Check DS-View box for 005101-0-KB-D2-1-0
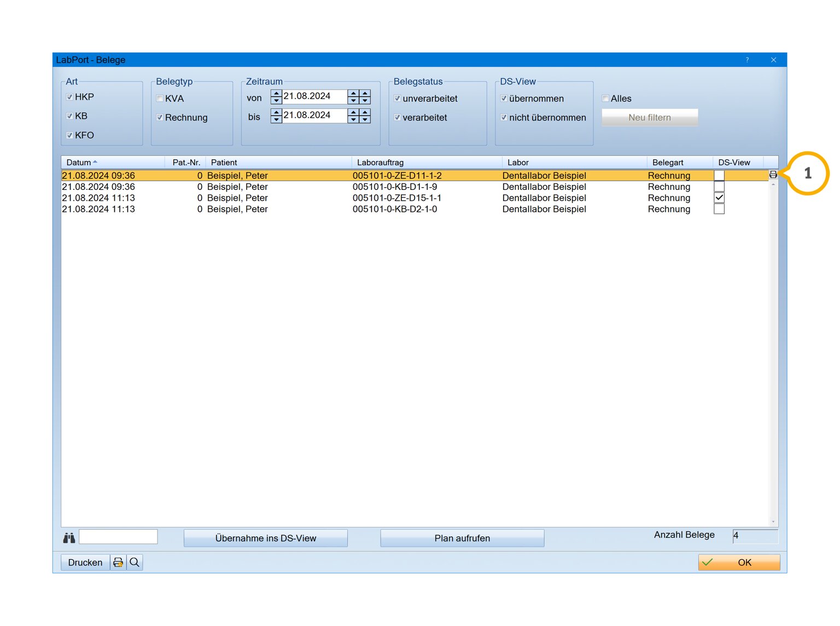The height and width of the screenshot is (626, 840). coord(719,209)
